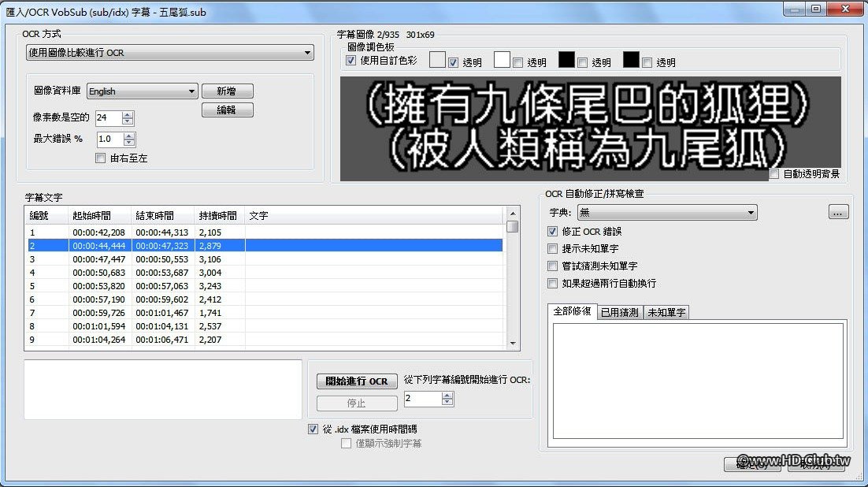Click the subtitle list scroll up arrow

tap(513, 214)
